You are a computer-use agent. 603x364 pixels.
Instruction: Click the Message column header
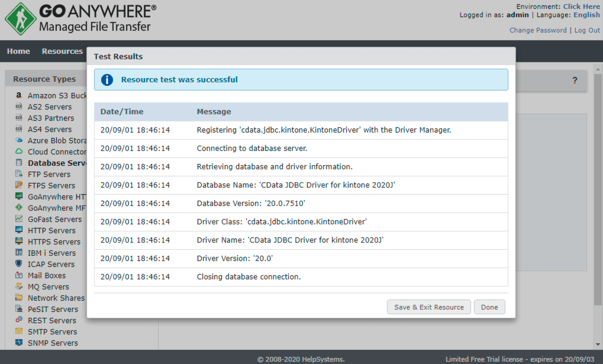click(214, 112)
